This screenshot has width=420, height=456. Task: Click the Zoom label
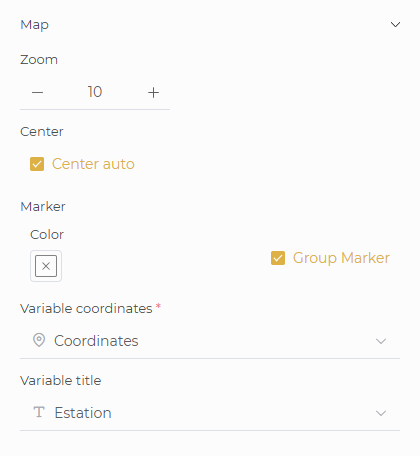coord(39,60)
